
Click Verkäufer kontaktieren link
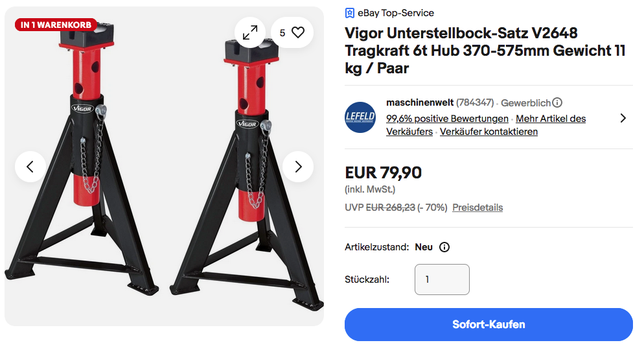tap(489, 132)
